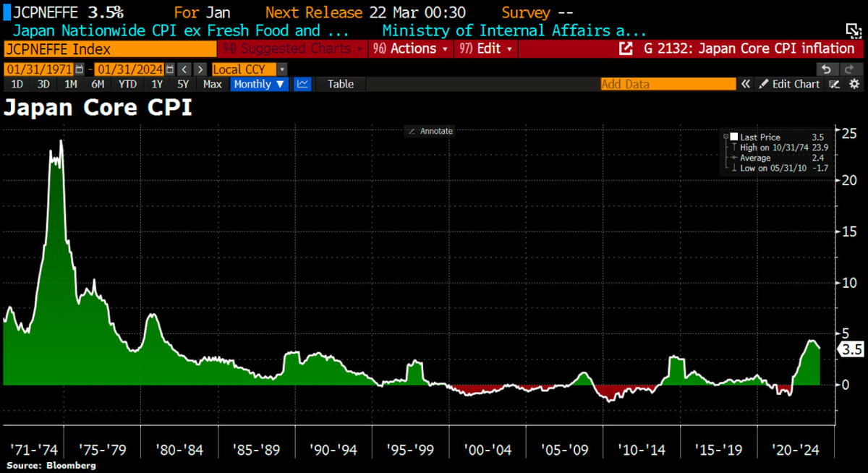Click the Next Release 22 Mar 00:30 text
The height and width of the screenshot is (473, 868).
point(365,12)
